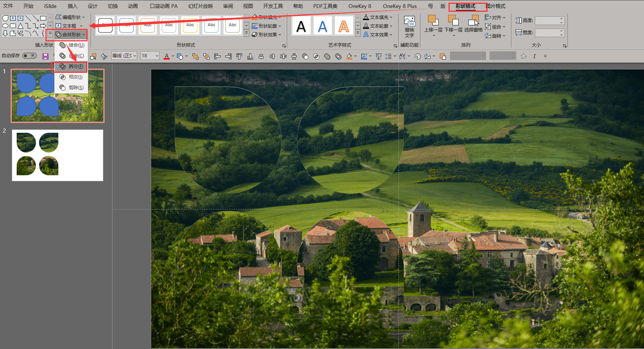Open the OneKey 8 Plus tab
The image size is (644, 349).
pos(400,6)
